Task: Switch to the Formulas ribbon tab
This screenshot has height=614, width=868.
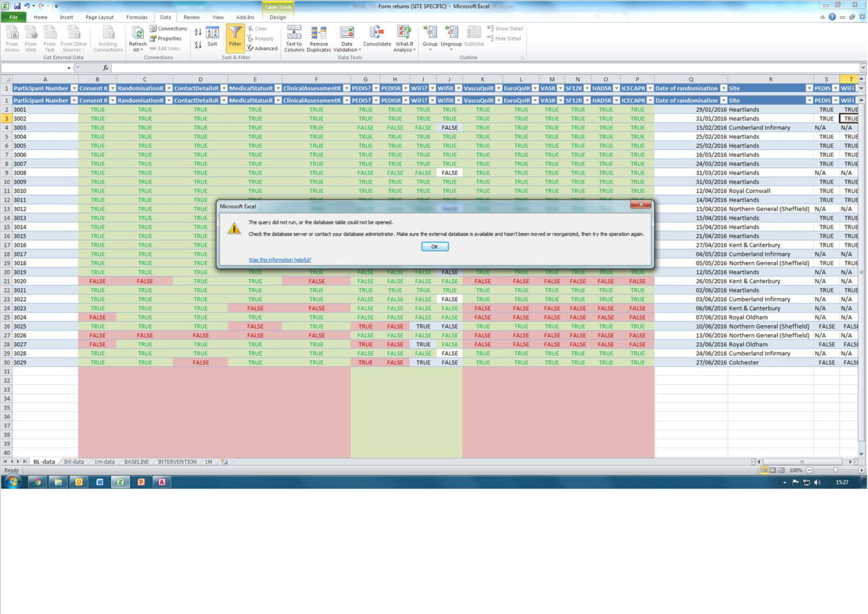Action: pyautogui.click(x=137, y=17)
